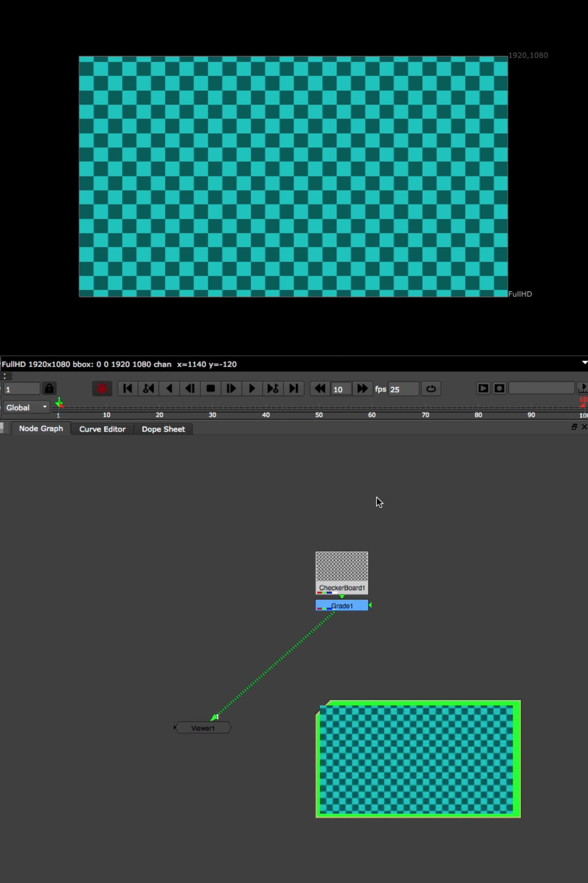
Task: Skip forward by frame increment
Action: 362,388
